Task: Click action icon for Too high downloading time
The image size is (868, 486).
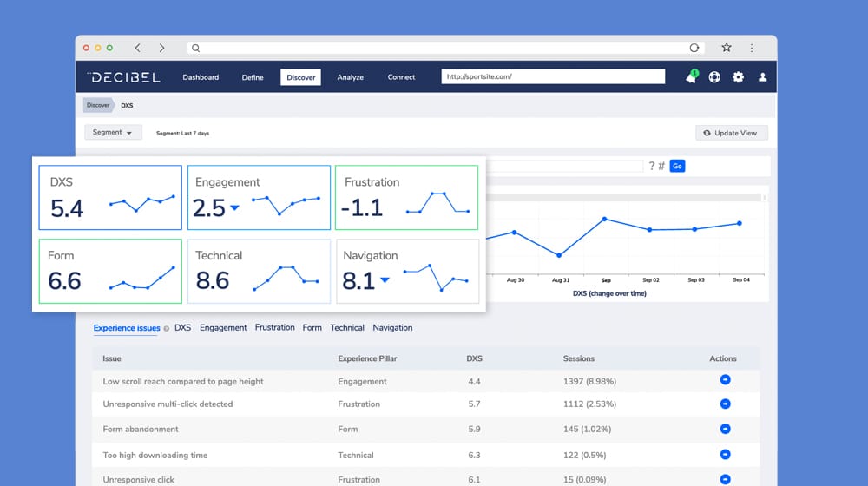Action: click(725, 455)
